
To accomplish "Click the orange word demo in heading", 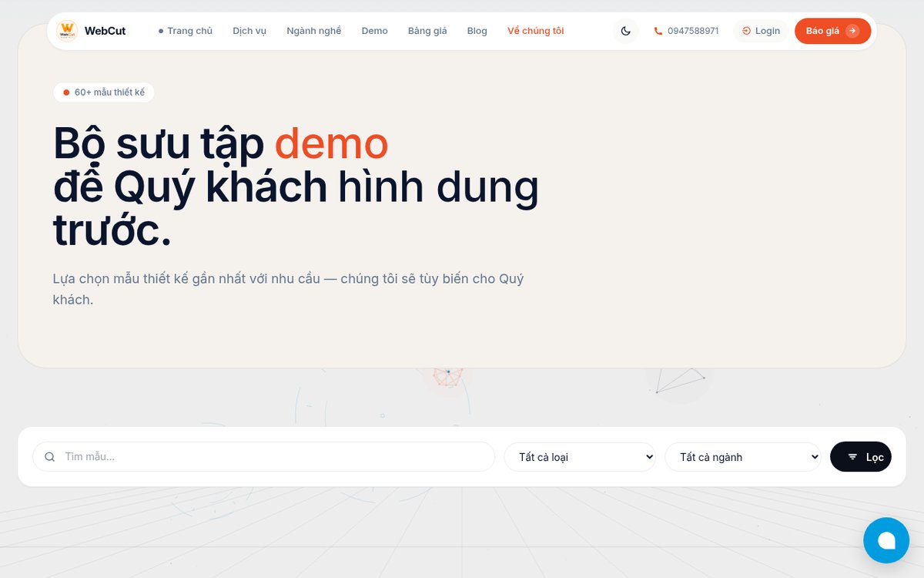I will (332, 143).
